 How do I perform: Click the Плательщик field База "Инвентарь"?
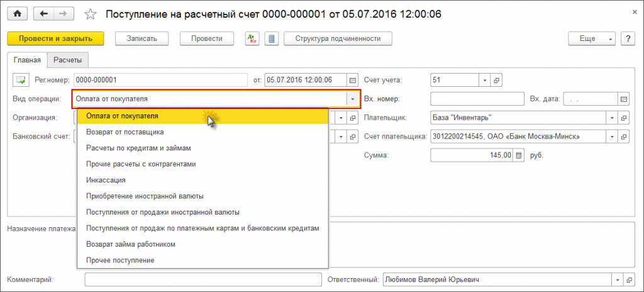[x=518, y=118]
